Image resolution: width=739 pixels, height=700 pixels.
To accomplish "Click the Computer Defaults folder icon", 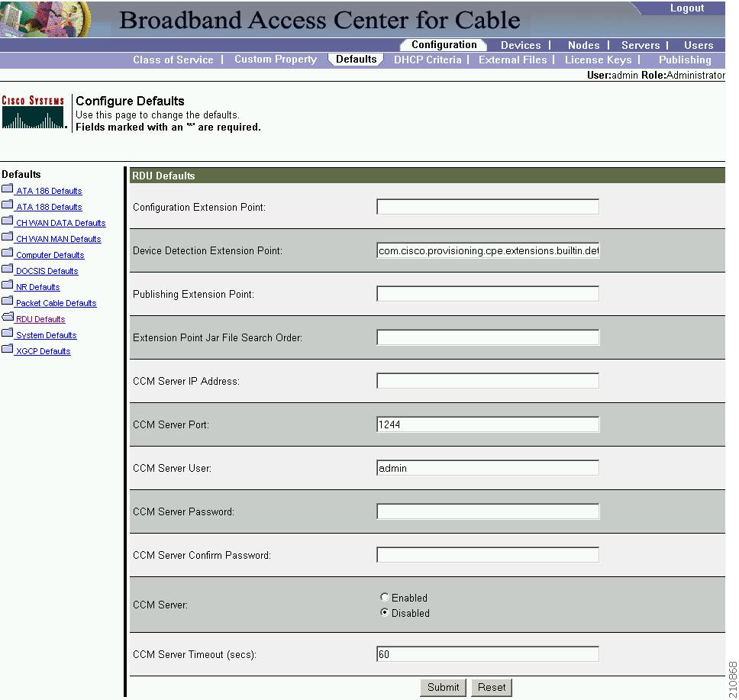I will [x=8, y=251].
